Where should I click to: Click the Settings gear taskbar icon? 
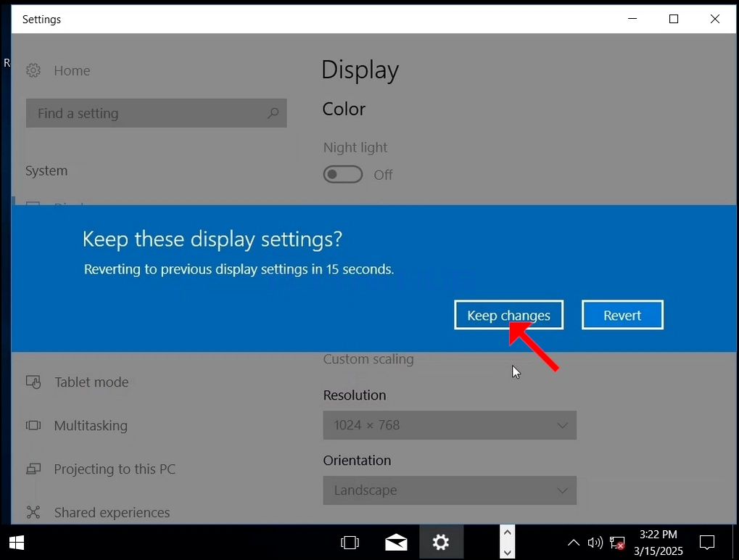(441, 543)
